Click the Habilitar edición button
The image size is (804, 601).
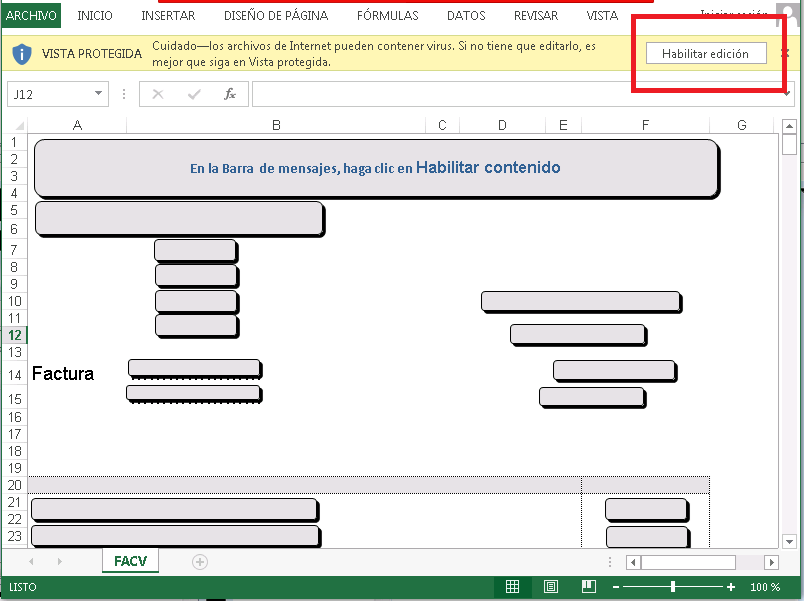705,54
